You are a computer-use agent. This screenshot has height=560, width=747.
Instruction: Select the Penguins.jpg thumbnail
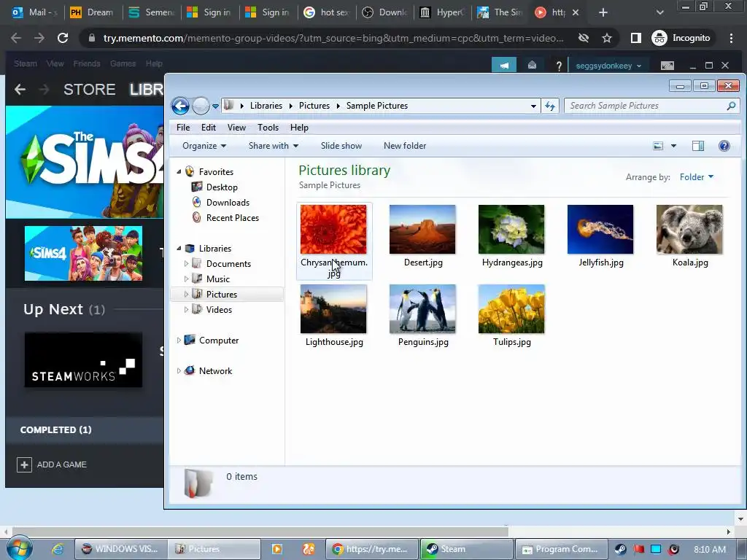pyautogui.click(x=422, y=309)
